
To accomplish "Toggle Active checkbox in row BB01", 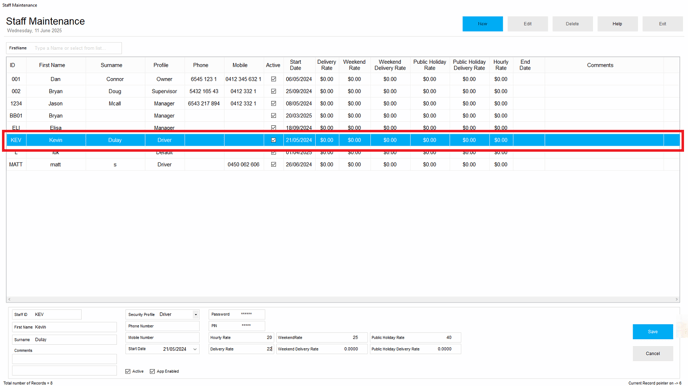I will (273, 116).
